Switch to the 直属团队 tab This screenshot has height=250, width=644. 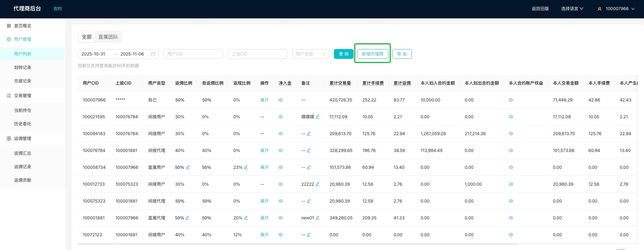click(x=108, y=37)
